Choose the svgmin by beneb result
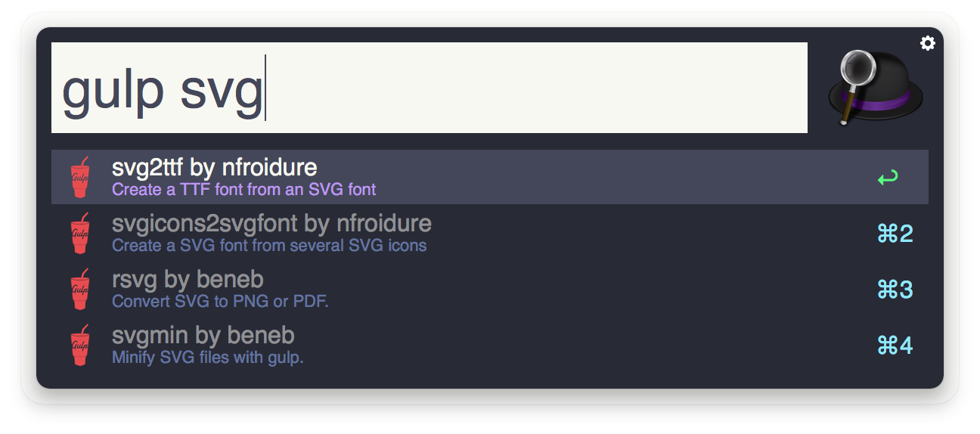980x434 pixels. 490,346
